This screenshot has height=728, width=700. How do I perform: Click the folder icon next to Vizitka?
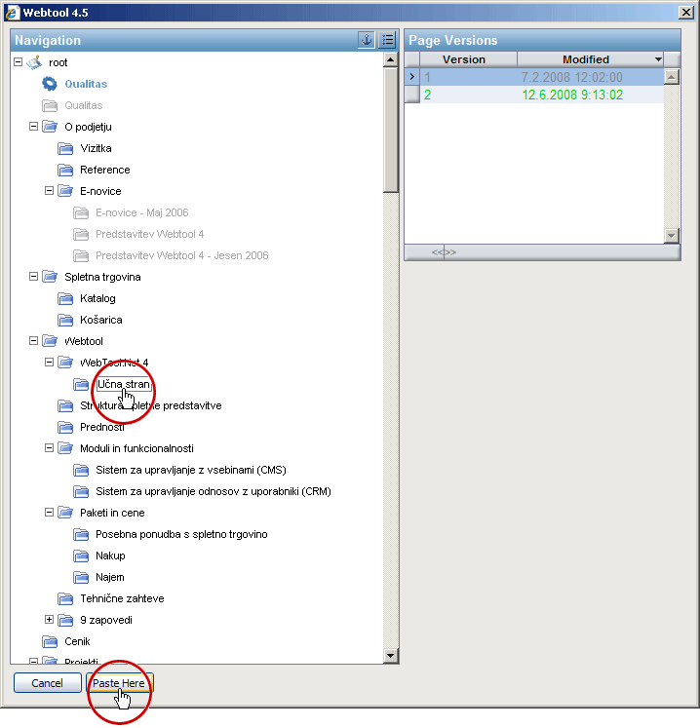(x=65, y=148)
